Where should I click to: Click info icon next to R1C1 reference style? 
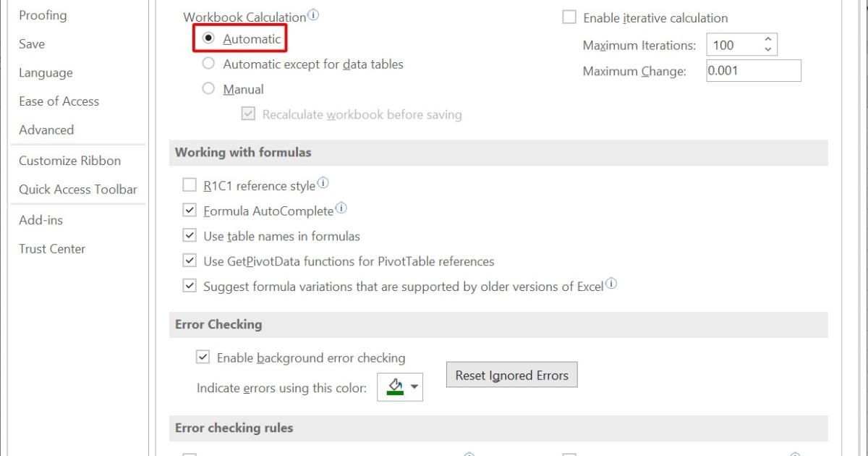coord(323,184)
